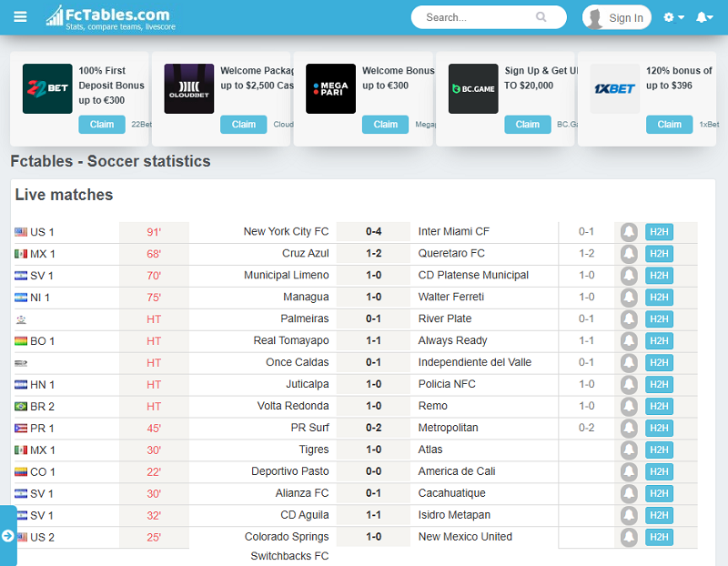Click the FcTables.com logo
728x566 pixels.
coord(110,17)
